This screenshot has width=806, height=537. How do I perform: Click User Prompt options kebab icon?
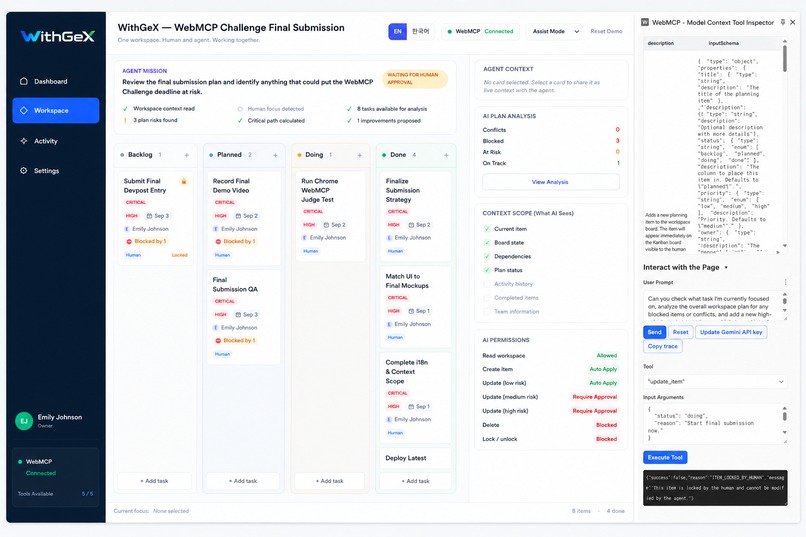pyautogui.click(x=785, y=282)
